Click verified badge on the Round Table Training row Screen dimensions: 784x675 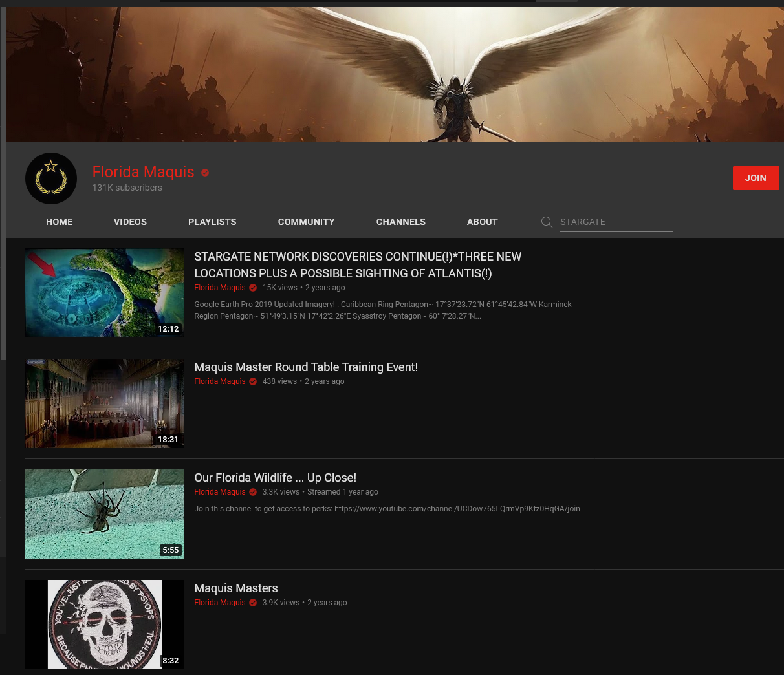click(253, 381)
